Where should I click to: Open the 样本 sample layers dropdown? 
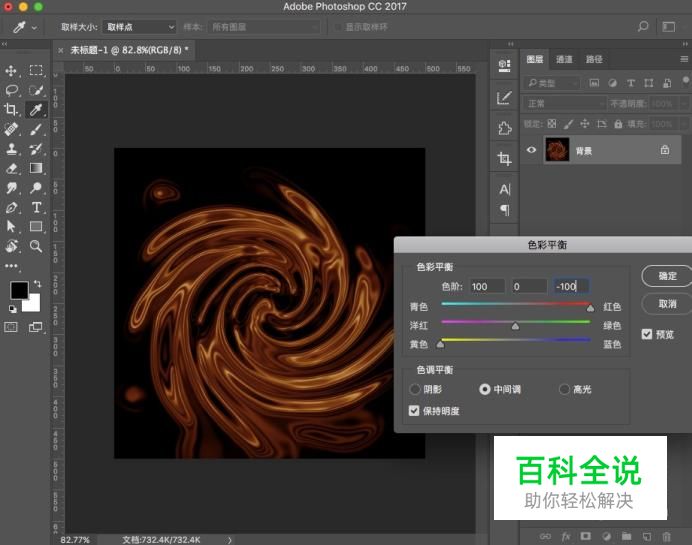tap(264, 27)
